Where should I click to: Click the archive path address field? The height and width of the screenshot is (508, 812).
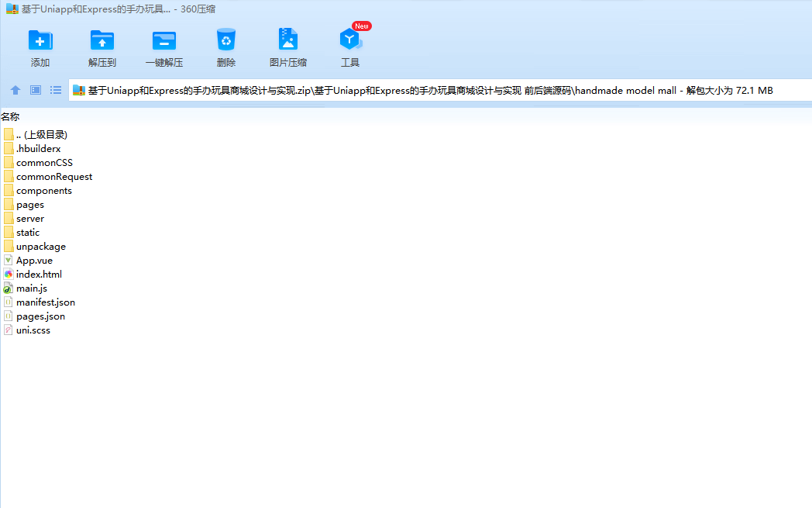pyautogui.click(x=440, y=90)
